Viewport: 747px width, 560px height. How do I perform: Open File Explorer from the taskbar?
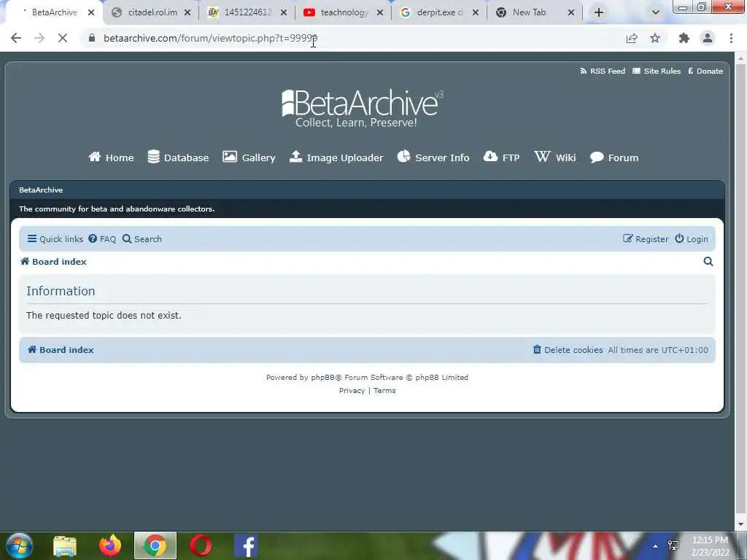point(65,546)
